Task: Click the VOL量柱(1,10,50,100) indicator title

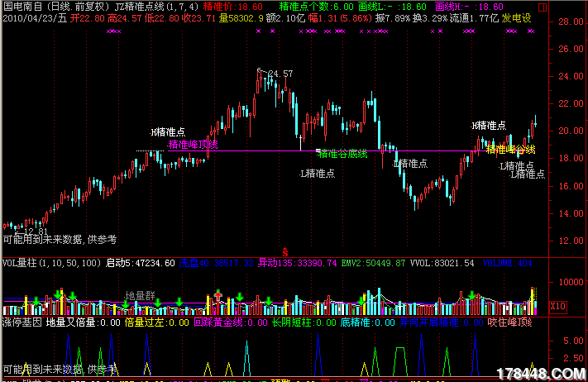Action: 52,263
